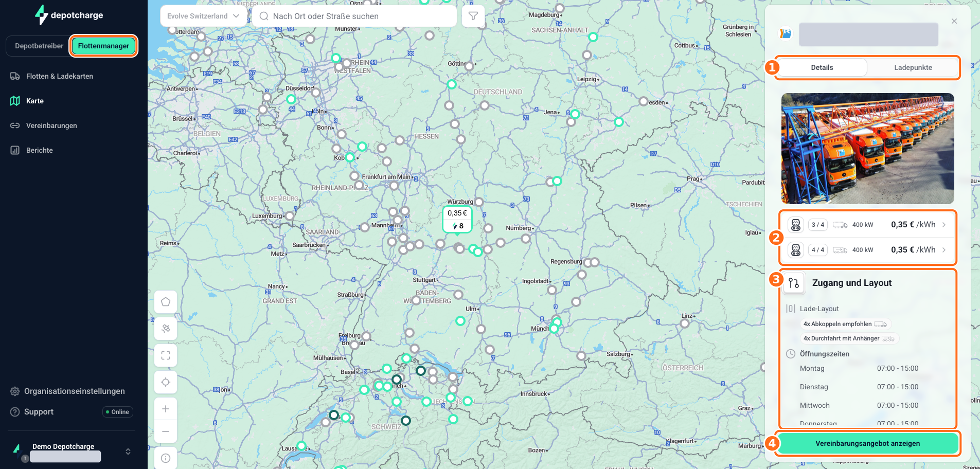980x469 pixels.
Task: Expand the 3 / 4 charger row
Action: click(868, 225)
